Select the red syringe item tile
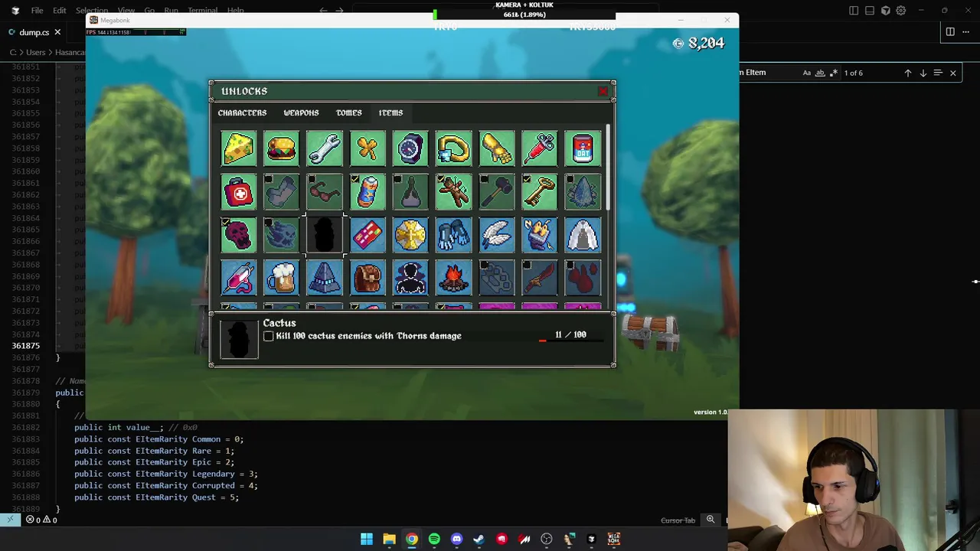Screen dimensions: 980x551 click(x=539, y=148)
